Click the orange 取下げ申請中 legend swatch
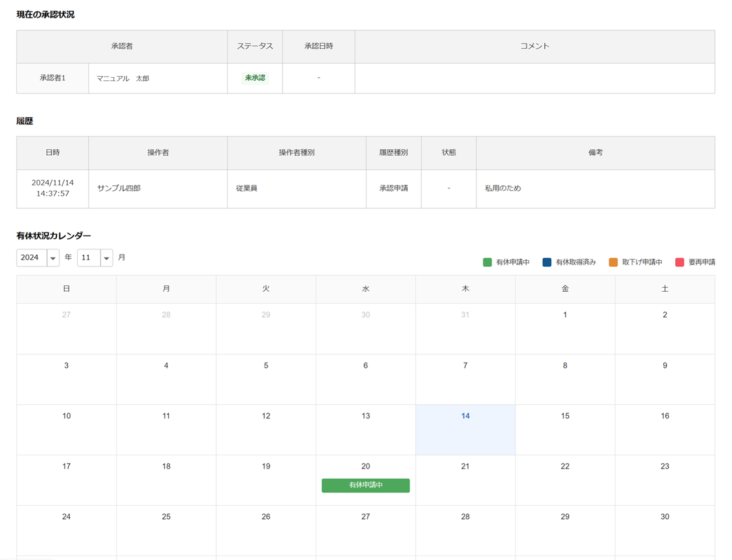732x560 pixels. coord(613,262)
